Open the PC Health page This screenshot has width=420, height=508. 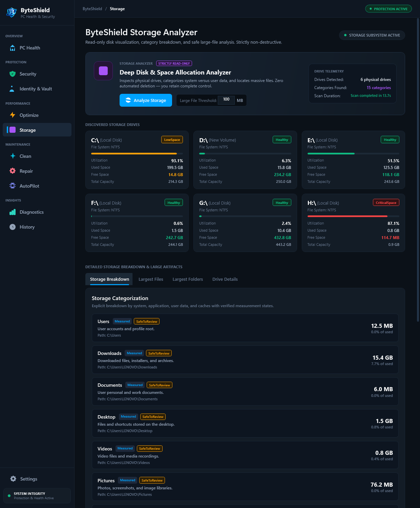click(37, 48)
